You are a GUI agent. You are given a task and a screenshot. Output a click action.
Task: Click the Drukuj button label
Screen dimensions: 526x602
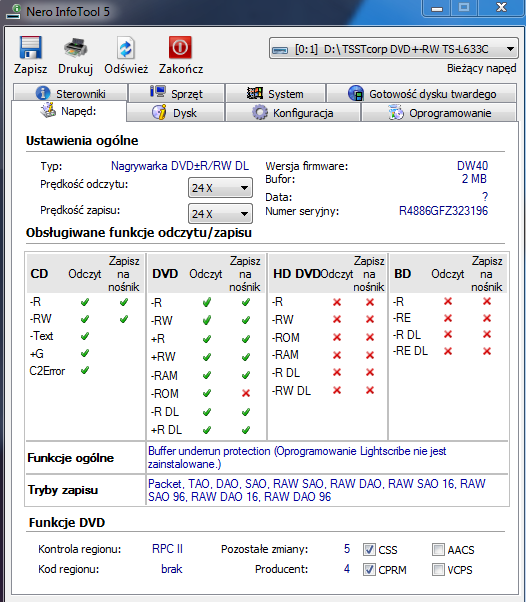coord(75,69)
